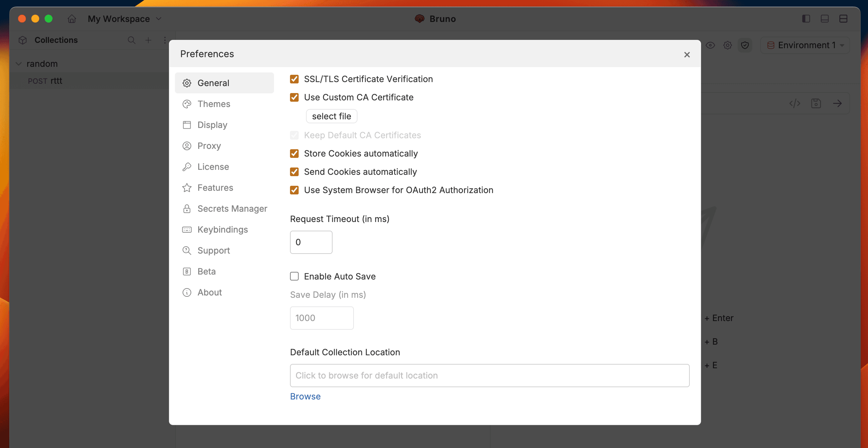Screen dimensions: 868x448
Task: Uncheck Store Cookies automatically
Action: [294, 154]
